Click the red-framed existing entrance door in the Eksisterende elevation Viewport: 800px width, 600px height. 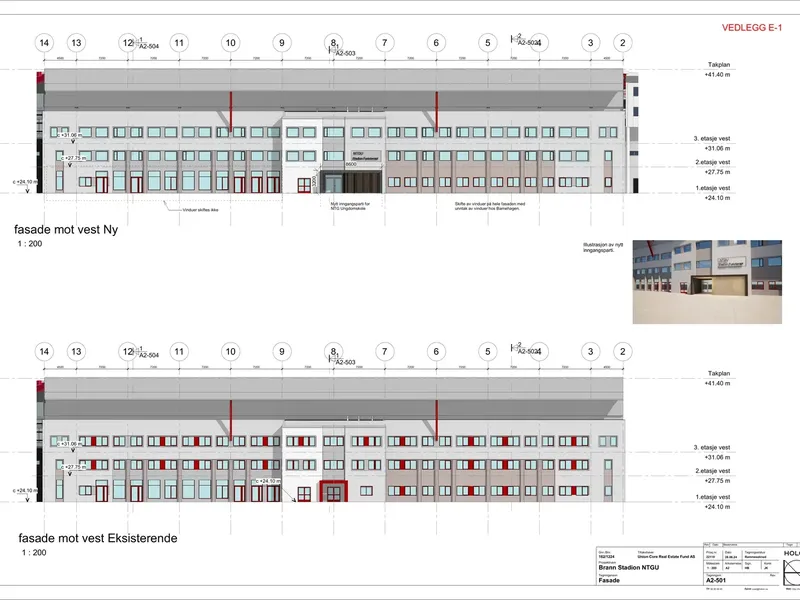(334, 491)
